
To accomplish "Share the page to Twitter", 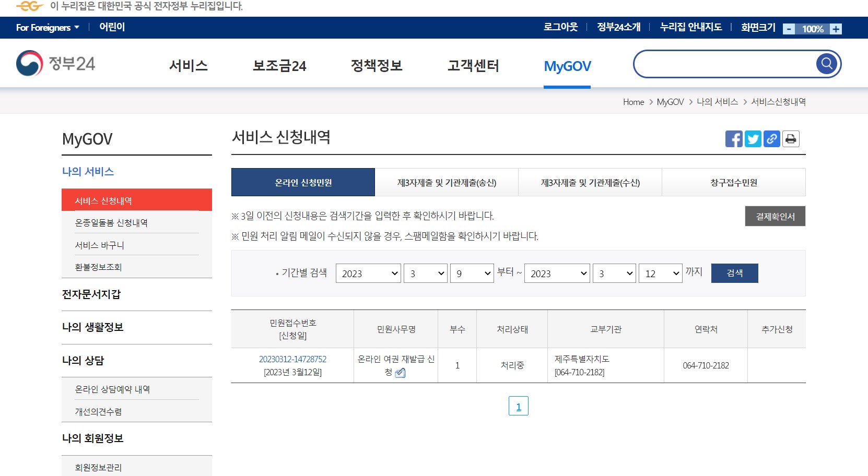I will [x=753, y=139].
